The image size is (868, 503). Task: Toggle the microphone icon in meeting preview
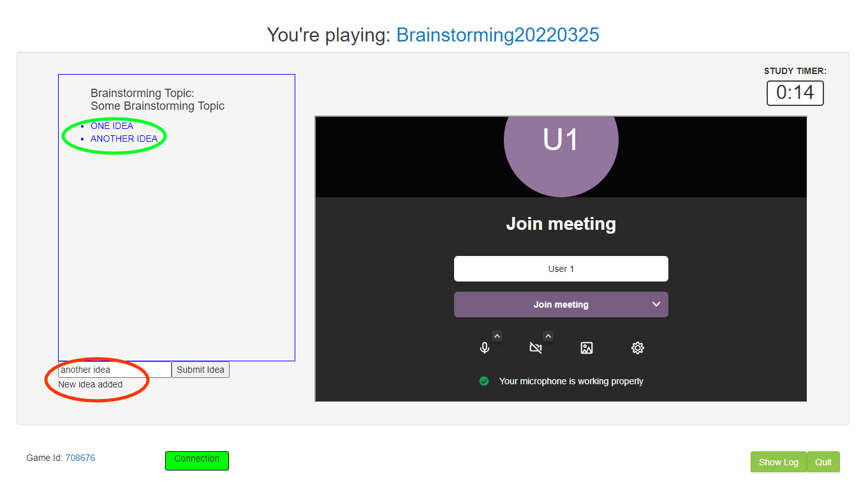pyautogui.click(x=485, y=348)
